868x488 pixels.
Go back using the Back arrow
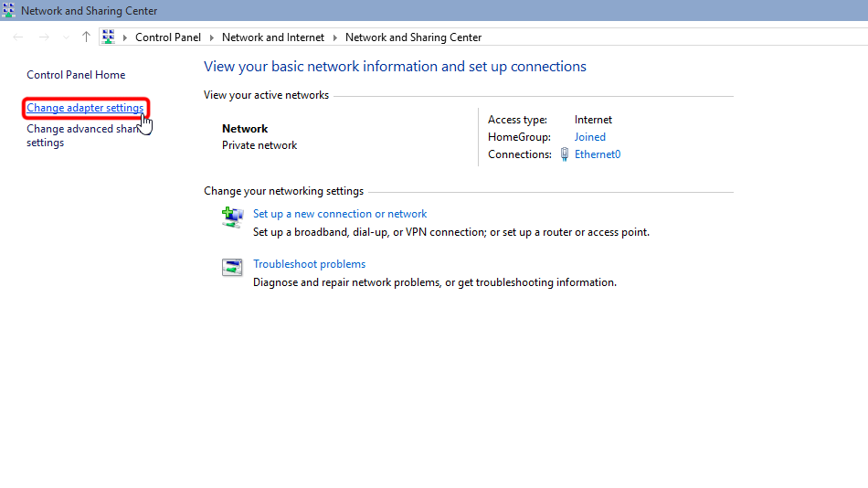pos(19,37)
